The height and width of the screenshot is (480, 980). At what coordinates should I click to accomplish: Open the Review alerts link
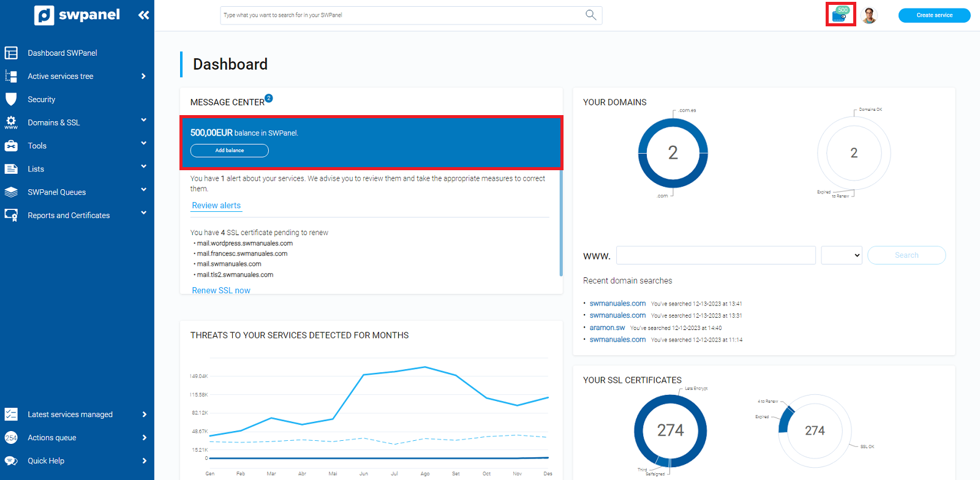(216, 206)
